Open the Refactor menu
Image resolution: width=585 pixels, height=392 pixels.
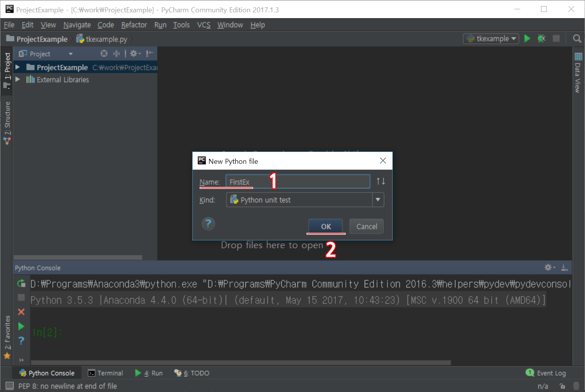(134, 25)
